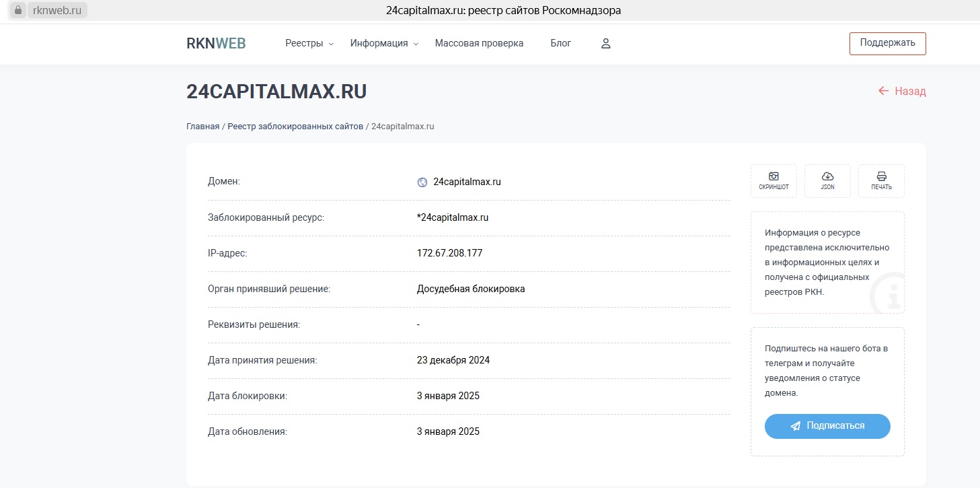Click the Печать printer icon button
Screen dimensions: 980x488
881,181
